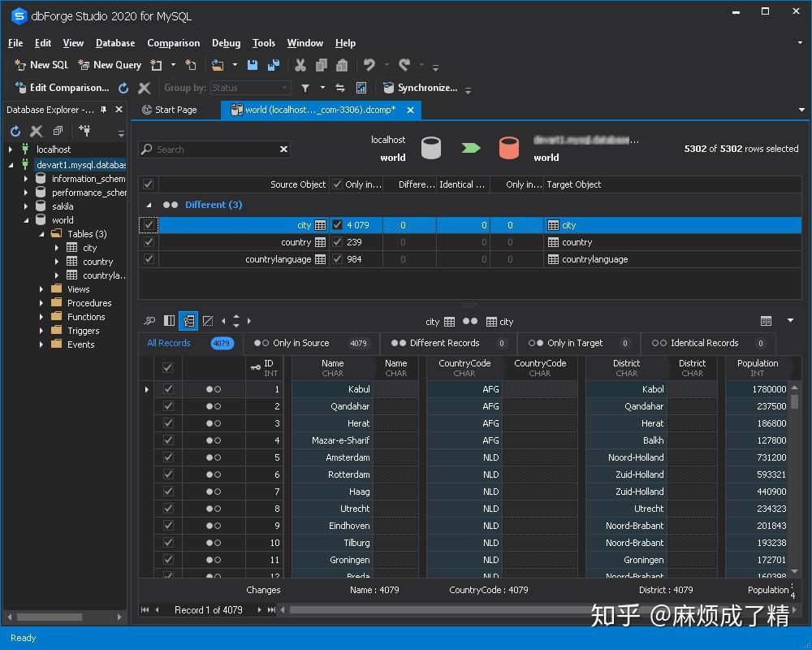Uncheck the city row for synchronization

(147, 225)
